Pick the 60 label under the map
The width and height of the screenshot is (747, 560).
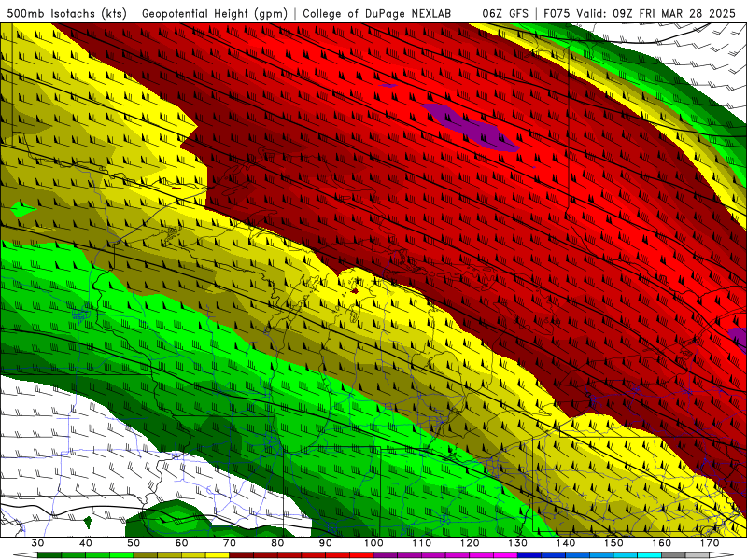coord(181,543)
